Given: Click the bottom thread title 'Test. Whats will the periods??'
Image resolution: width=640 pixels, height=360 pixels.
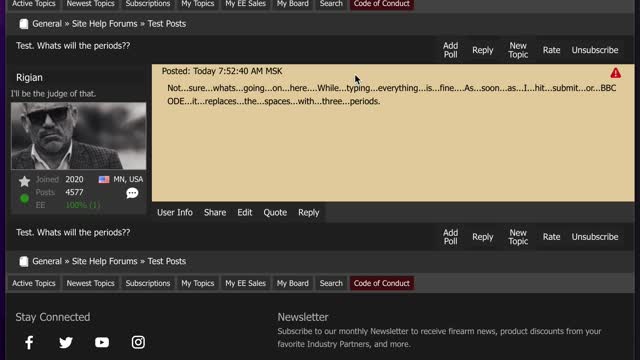Looking at the screenshot, I should click(73, 233).
